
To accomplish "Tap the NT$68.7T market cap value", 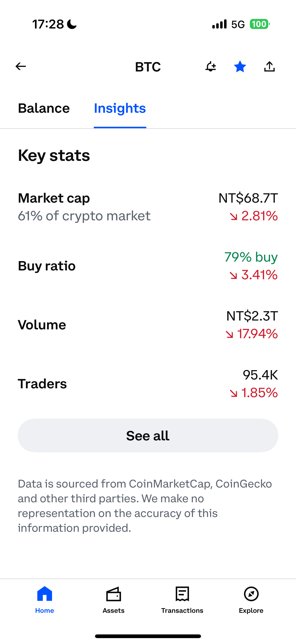I will pyautogui.click(x=248, y=198).
